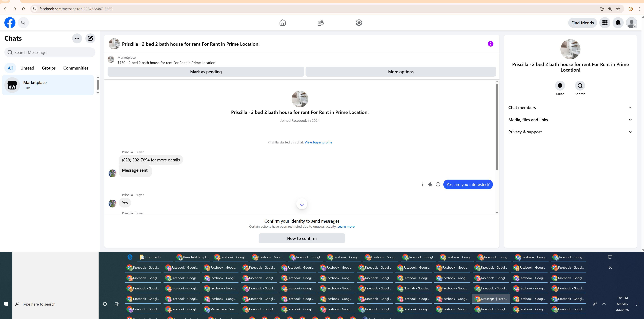Open the Friends icon in top navigation
This screenshot has height=319, width=644.
(x=321, y=23)
